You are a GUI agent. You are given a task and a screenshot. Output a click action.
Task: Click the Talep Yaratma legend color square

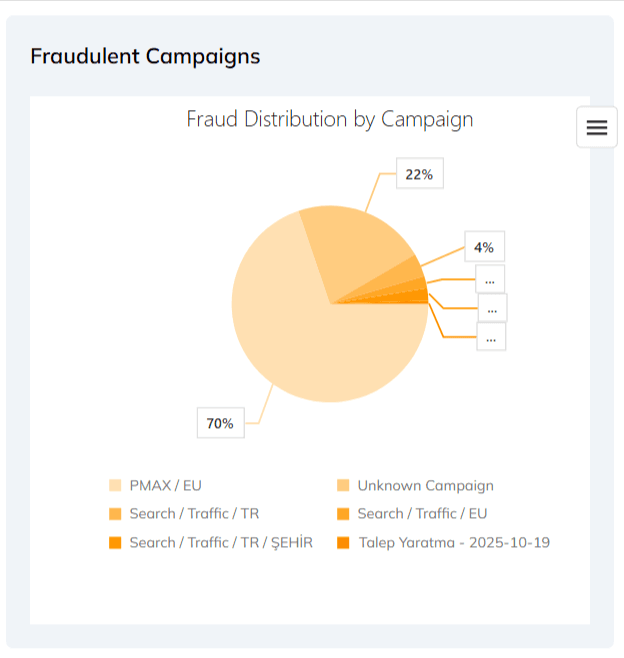pos(343,543)
